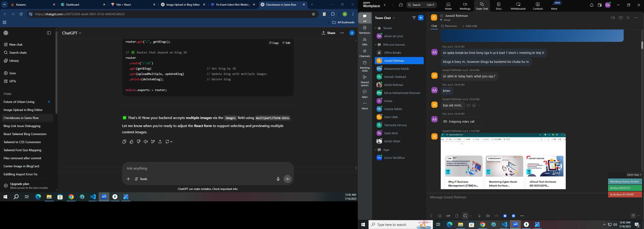Open Mentions in Zoom sidebar
644x229 pixels.
click(x=365, y=30)
